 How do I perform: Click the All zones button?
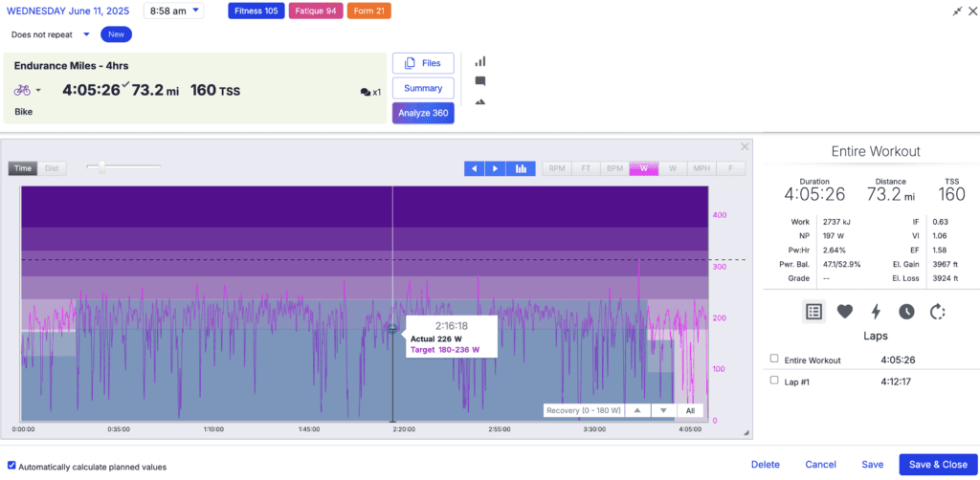coord(690,411)
